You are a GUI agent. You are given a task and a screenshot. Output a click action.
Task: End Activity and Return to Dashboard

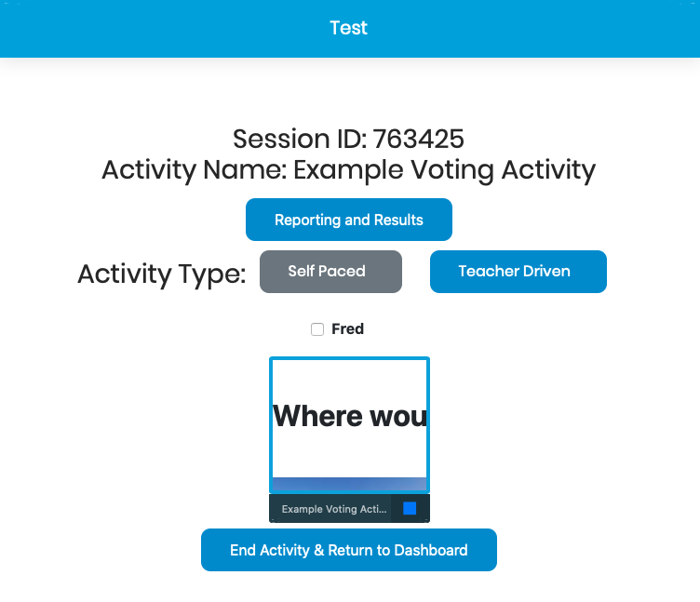[x=349, y=550]
